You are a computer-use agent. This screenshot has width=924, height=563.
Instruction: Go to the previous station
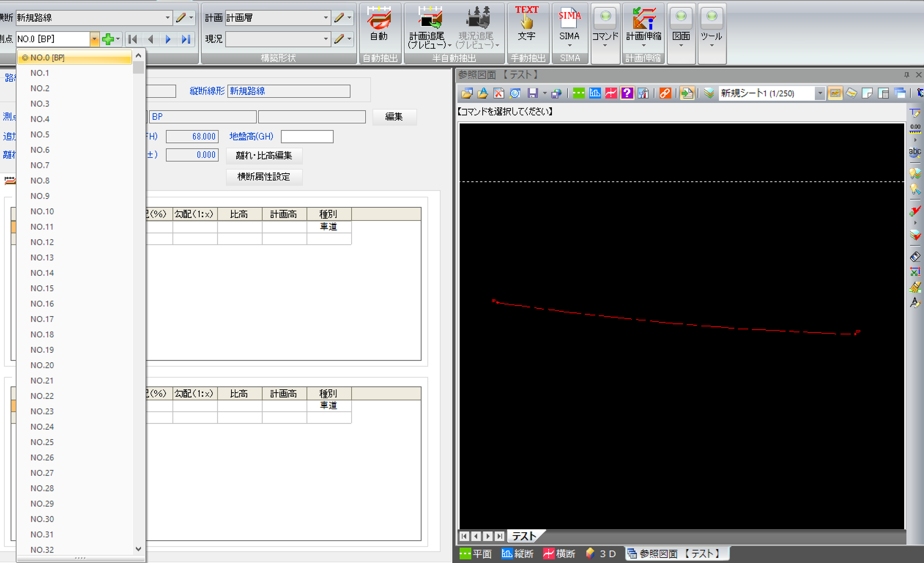pos(151,39)
